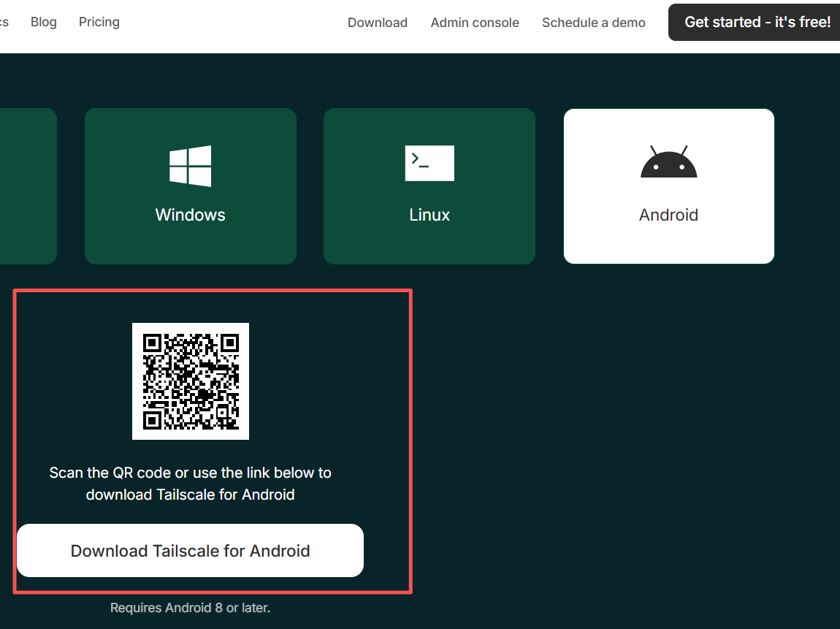Click 'Scan the QR code' instruction text
Screen dimensions: 840x629
click(190, 484)
